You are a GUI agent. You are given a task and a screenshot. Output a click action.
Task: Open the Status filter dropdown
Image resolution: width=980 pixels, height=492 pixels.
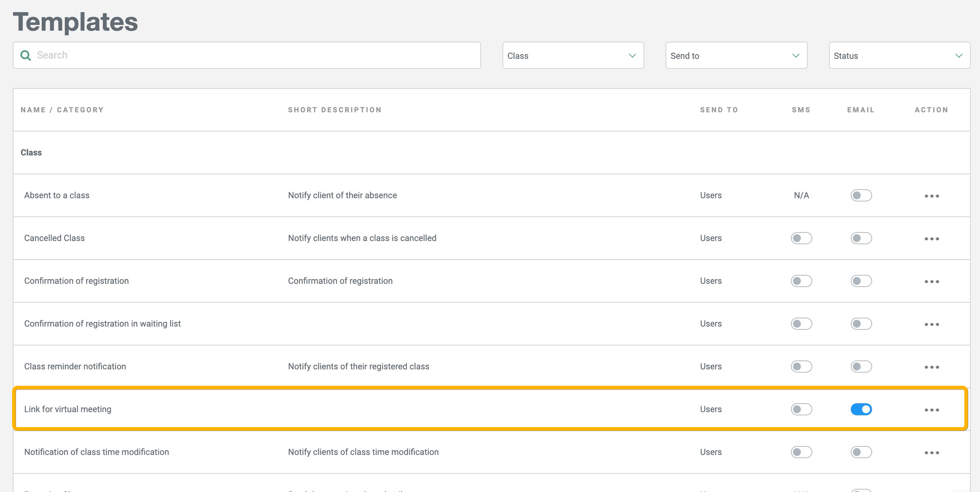click(x=899, y=56)
